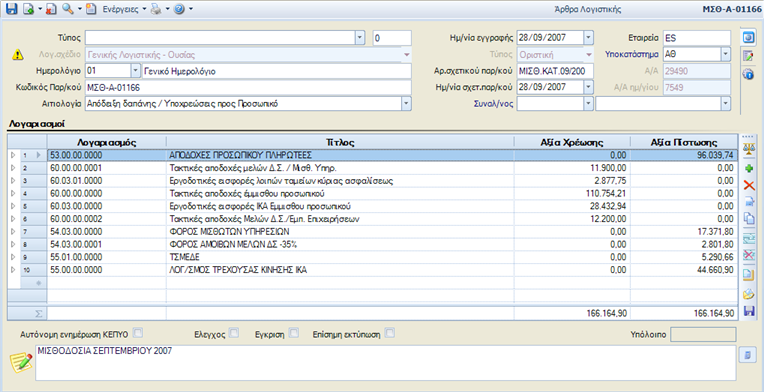Select the top blue view icon in right sidebar
Image resolution: width=764 pixels, height=392 pixels.
pos(748,37)
